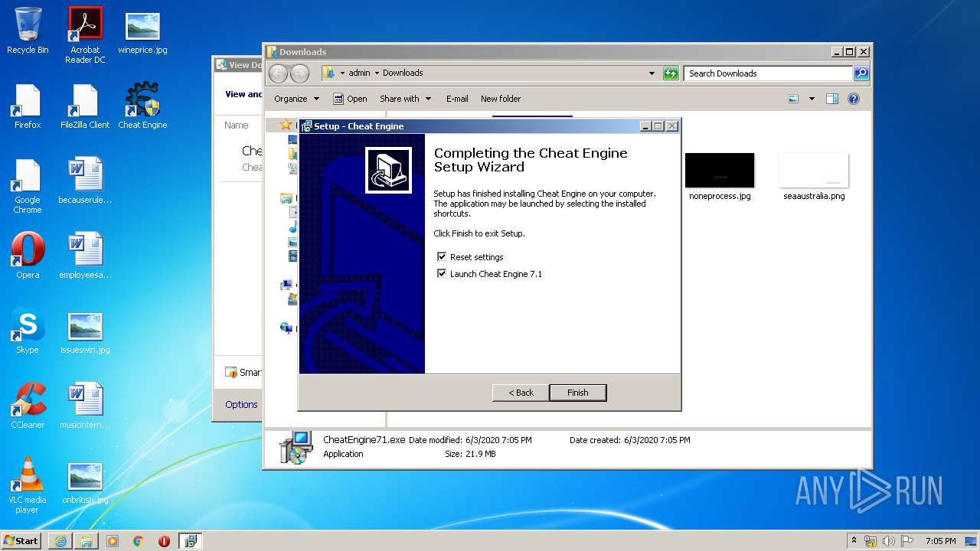Click Internet Explorer in the taskbar
The height and width of the screenshot is (551, 980).
(60, 541)
